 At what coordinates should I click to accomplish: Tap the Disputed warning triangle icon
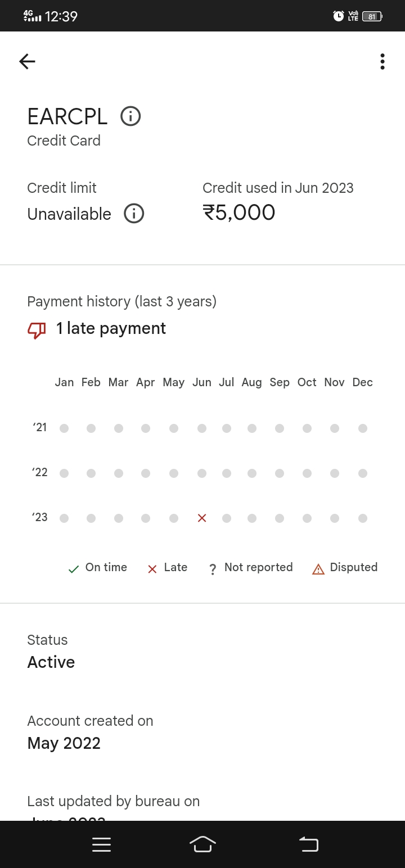318,569
